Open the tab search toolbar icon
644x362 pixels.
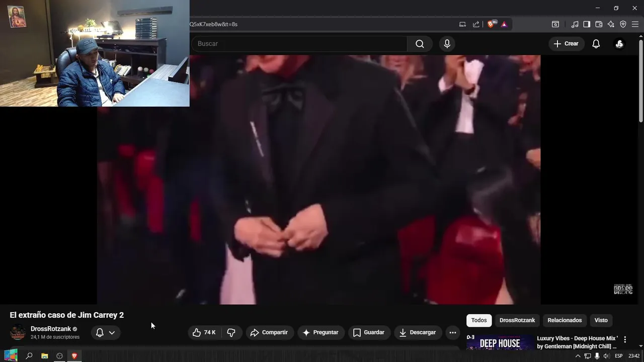(555, 24)
